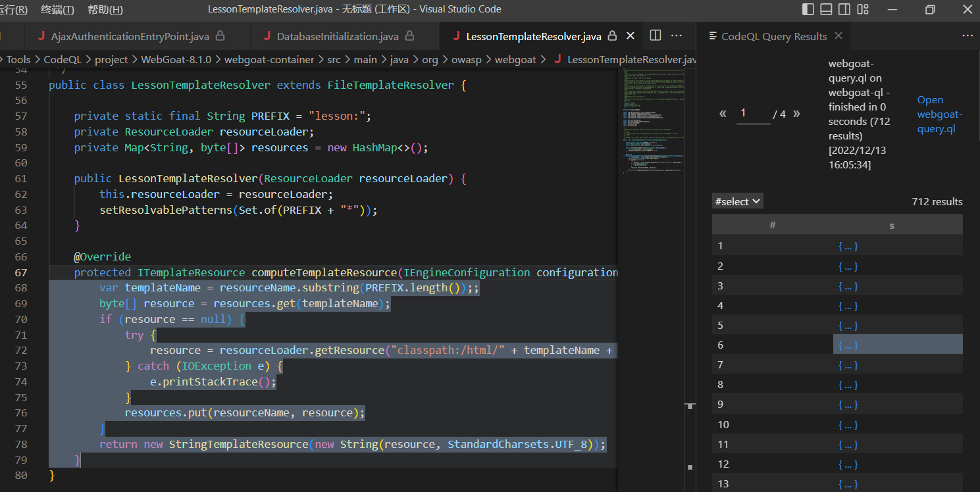980x492 pixels.
Task: Click CodeQL Query Results tab icon
Action: click(711, 36)
